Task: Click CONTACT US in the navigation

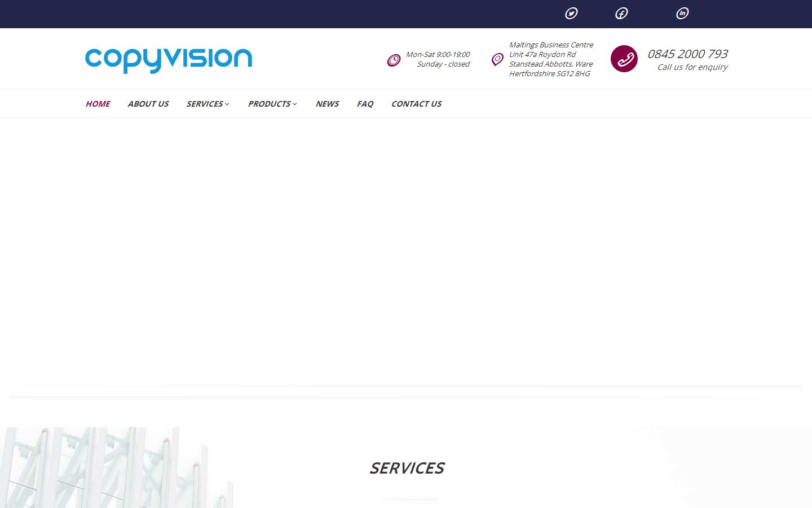Action: pos(416,104)
